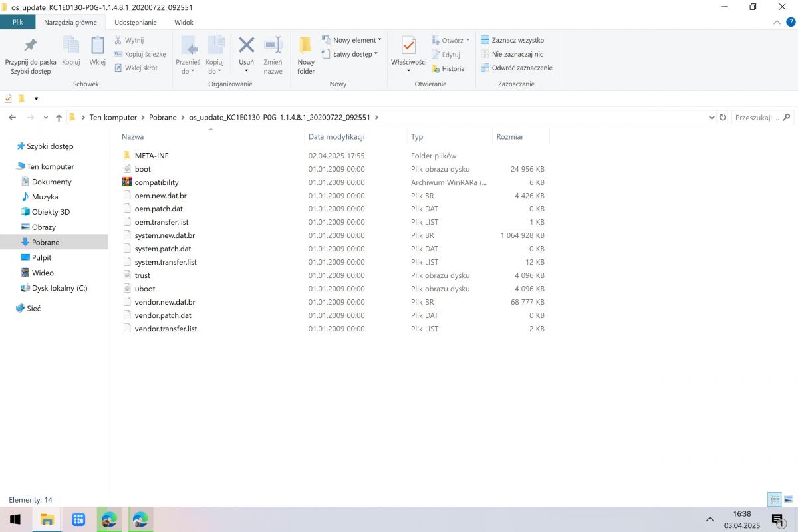The width and height of the screenshot is (798, 532).
Task: Switch to details view button
Action: [x=775, y=499]
